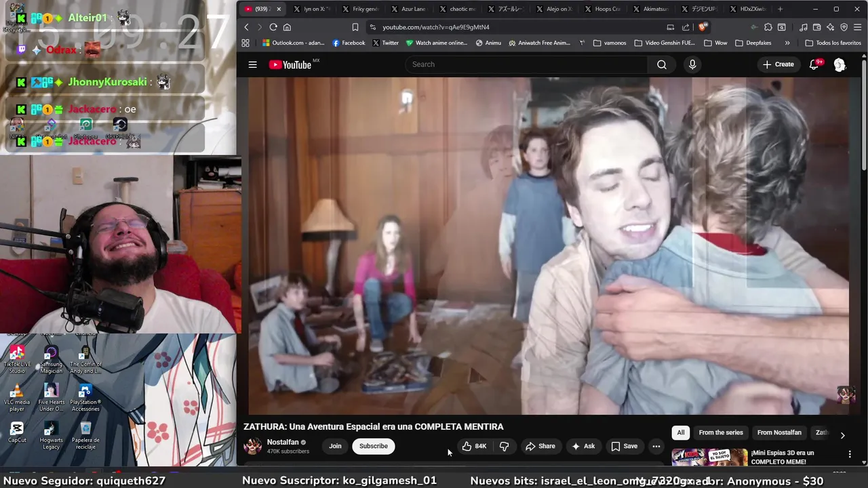This screenshot has height=488, width=868.
Task: Click the Ask button
Action: (x=583, y=446)
